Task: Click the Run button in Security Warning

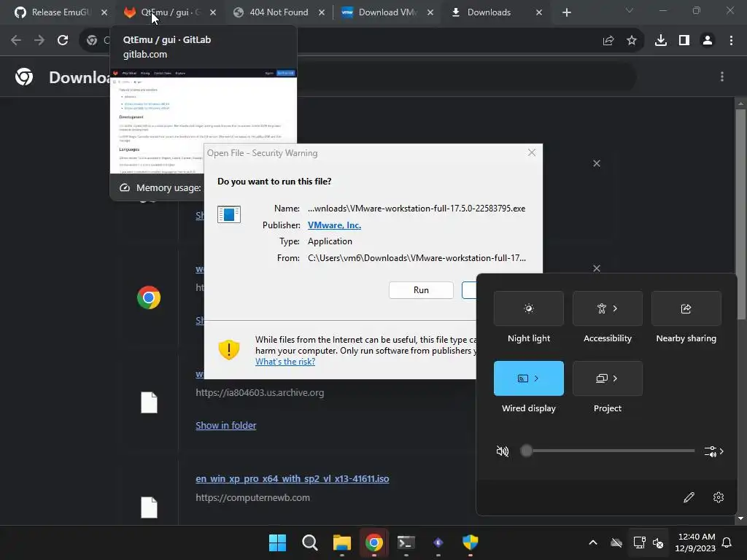Action: (421, 290)
